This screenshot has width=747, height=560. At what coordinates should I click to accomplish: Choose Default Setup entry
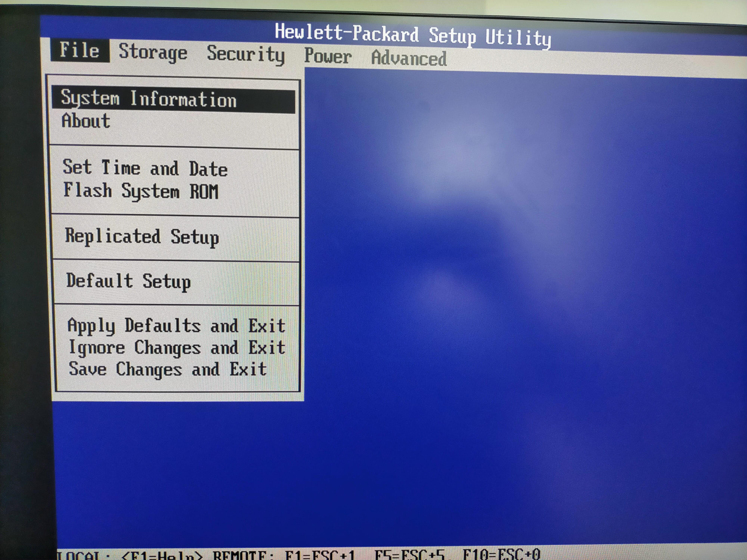point(128,281)
